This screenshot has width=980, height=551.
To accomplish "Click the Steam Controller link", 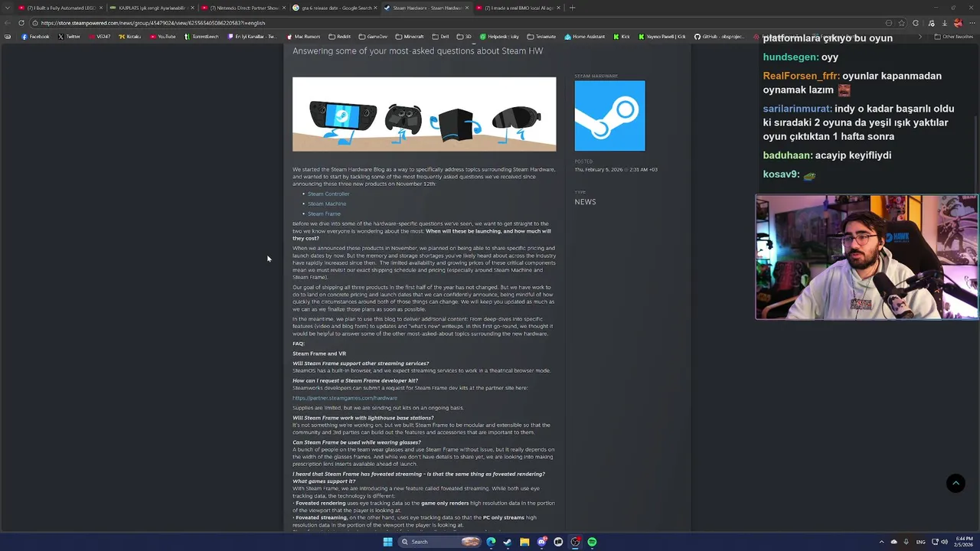I will [x=328, y=194].
